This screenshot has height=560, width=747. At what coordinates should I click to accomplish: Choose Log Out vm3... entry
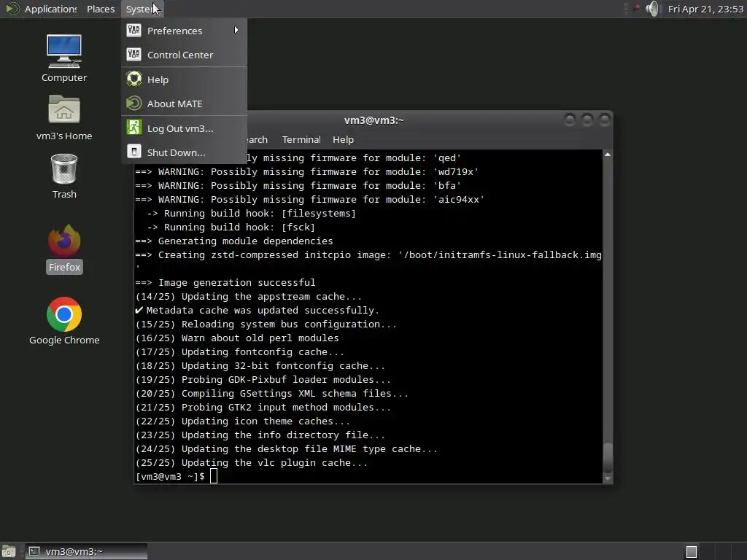click(x=185, y=128)
